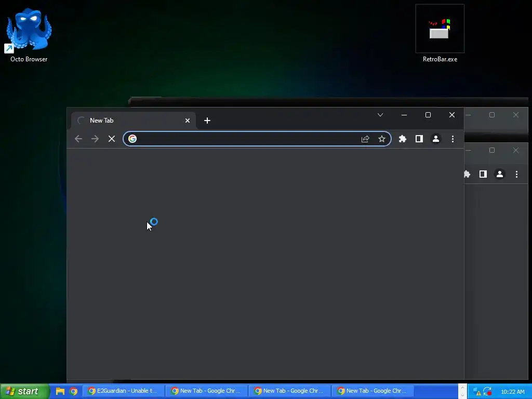Toggle the side panel in front Chrome window
Screen dimensions: 532x399
419,139
